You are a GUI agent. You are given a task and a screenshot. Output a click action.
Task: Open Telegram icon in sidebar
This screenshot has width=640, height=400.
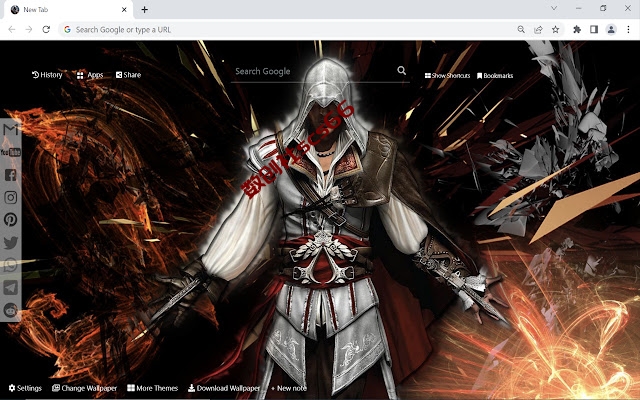coord(11,287)
